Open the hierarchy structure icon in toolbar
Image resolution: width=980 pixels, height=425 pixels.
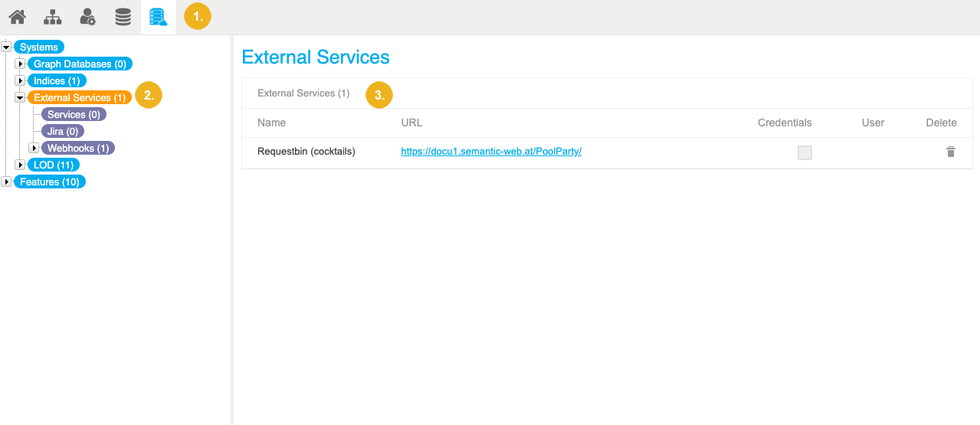pos(52,16)
